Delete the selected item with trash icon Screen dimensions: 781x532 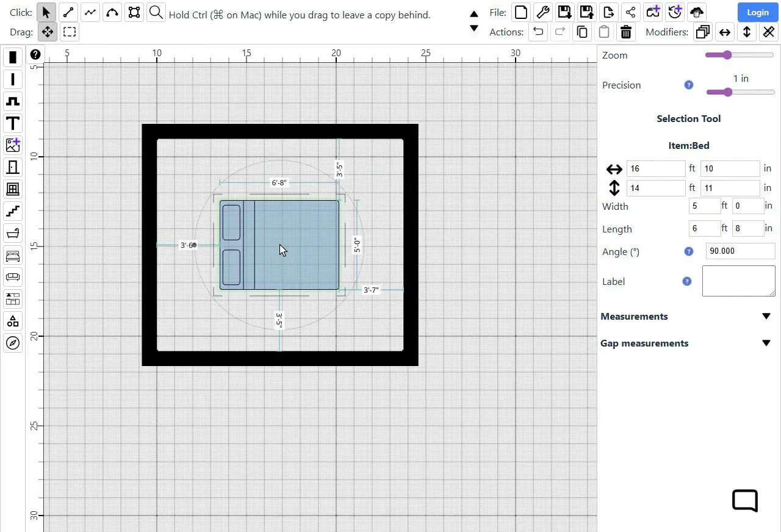[x=625, y=32]
